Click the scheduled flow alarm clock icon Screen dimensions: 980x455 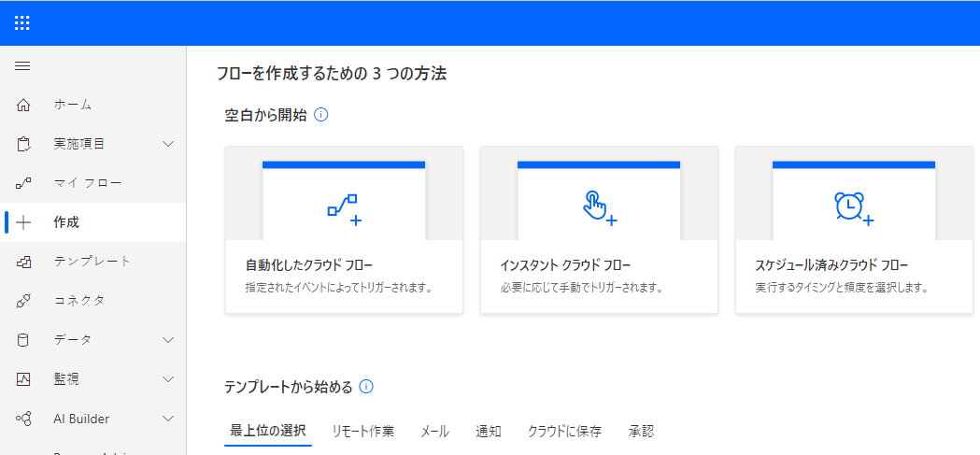[x=855, y=208]
